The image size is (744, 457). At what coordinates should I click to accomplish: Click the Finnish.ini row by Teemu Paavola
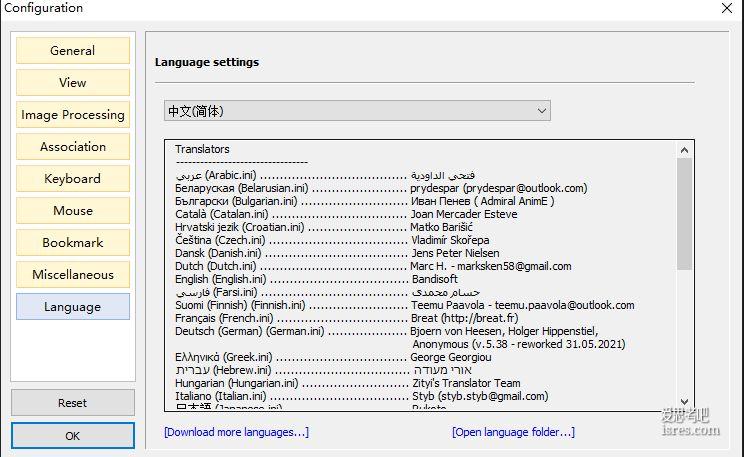pos(405,305)
